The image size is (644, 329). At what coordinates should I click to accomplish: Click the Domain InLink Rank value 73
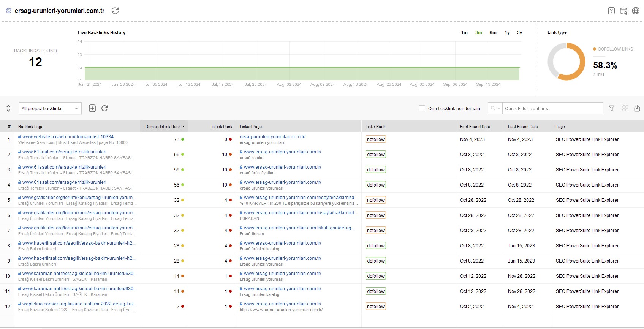click(177, 139)
